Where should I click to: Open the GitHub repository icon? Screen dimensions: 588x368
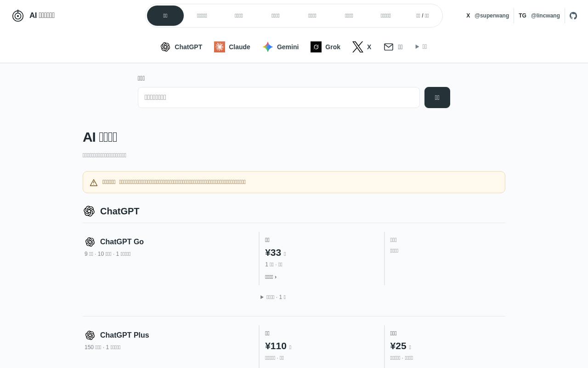click(573, 16)
